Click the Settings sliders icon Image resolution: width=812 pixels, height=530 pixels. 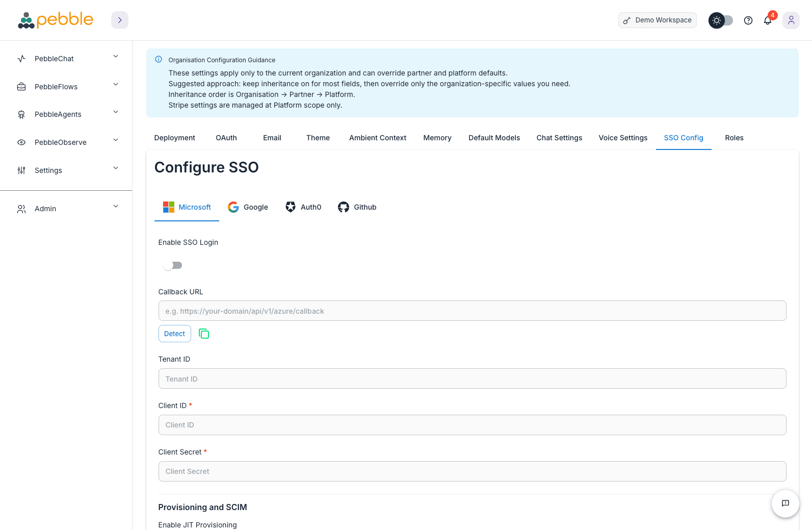pos(21,170)
